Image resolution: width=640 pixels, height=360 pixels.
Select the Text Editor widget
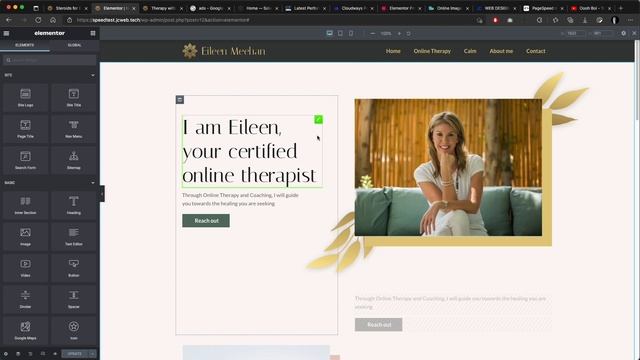tap(73, 237)
